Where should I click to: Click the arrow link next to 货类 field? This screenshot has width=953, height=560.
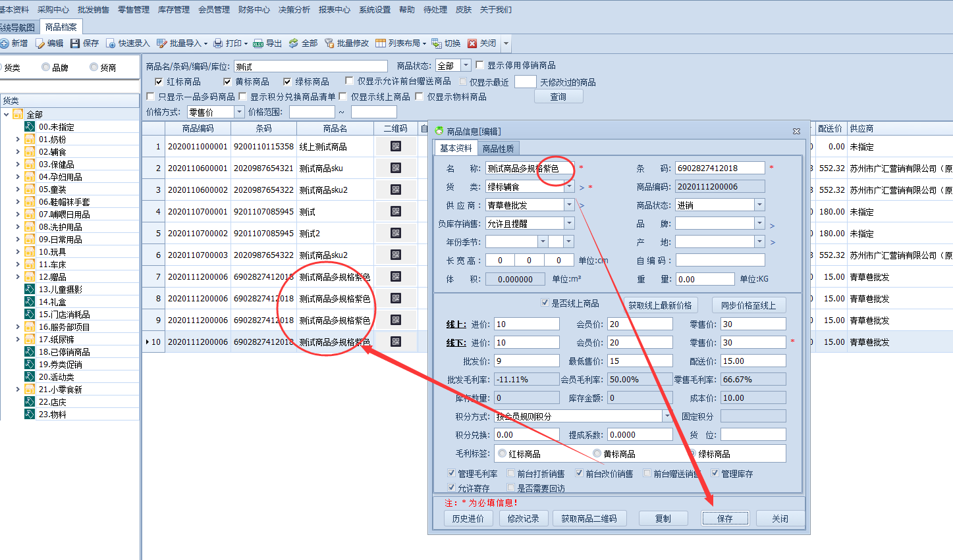[x=582, y=188]
